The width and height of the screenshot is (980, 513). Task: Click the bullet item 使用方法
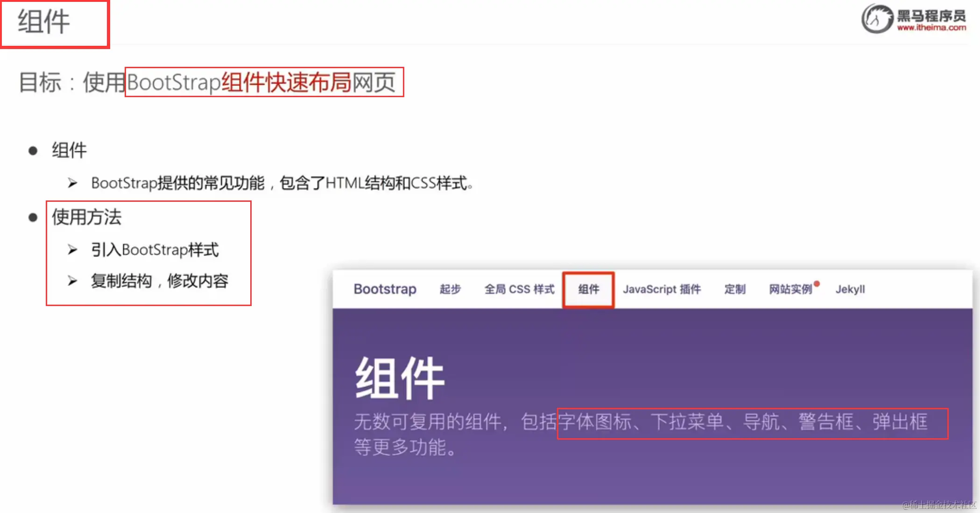pos(86,217)
